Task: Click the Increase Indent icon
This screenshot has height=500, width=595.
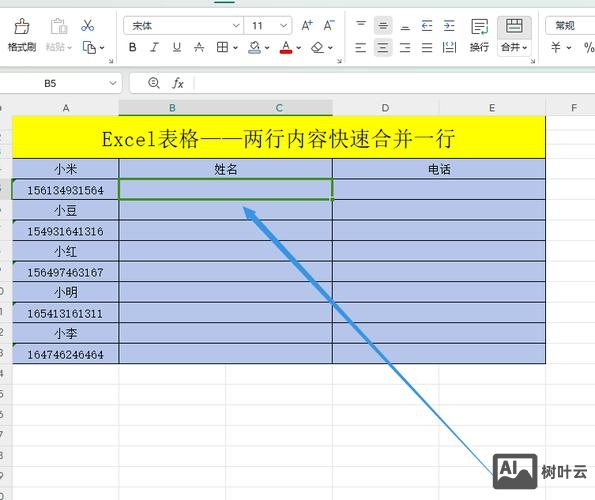Action: (449, 25)
